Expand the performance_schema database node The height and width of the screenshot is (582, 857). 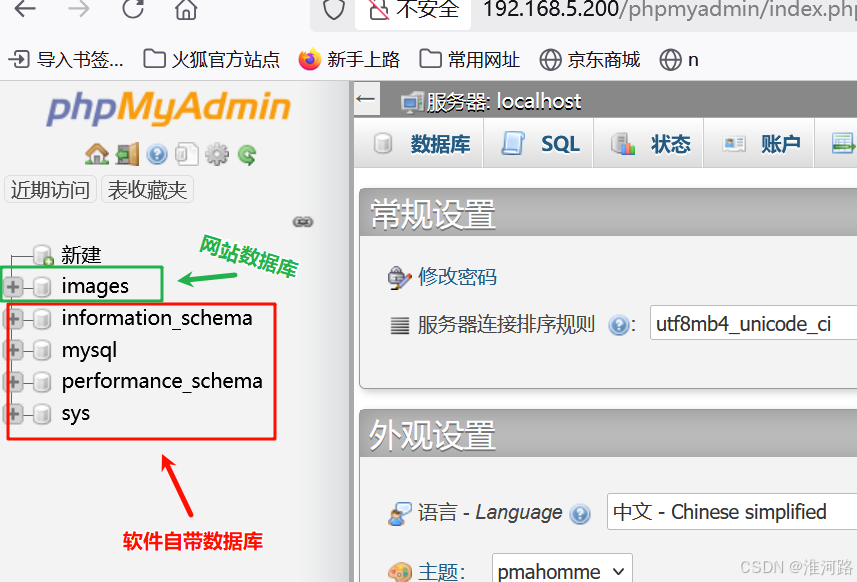(14, 382)
